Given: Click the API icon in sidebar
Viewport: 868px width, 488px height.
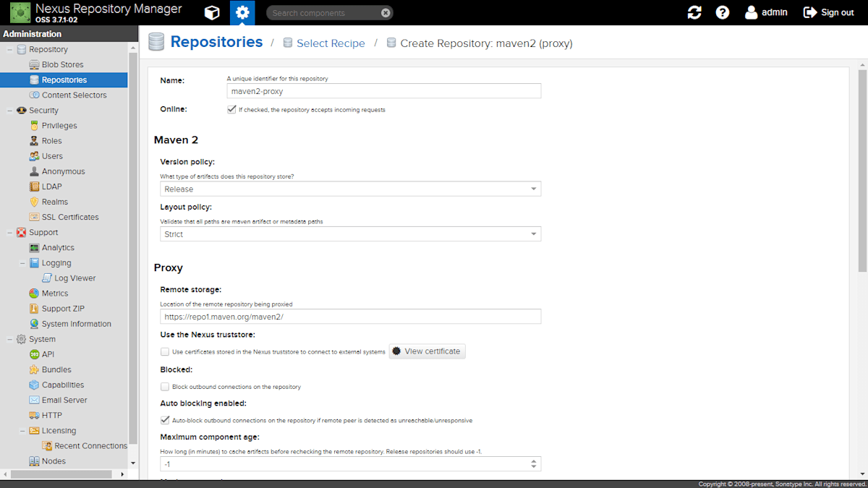Looking at the screenshot, I should pos(34,354).
